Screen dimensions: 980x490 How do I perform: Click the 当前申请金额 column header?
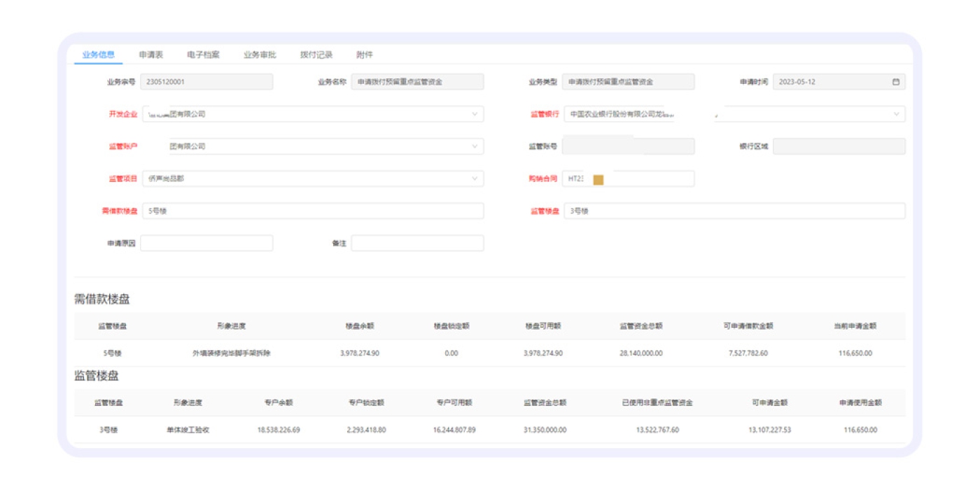(855, 326)
